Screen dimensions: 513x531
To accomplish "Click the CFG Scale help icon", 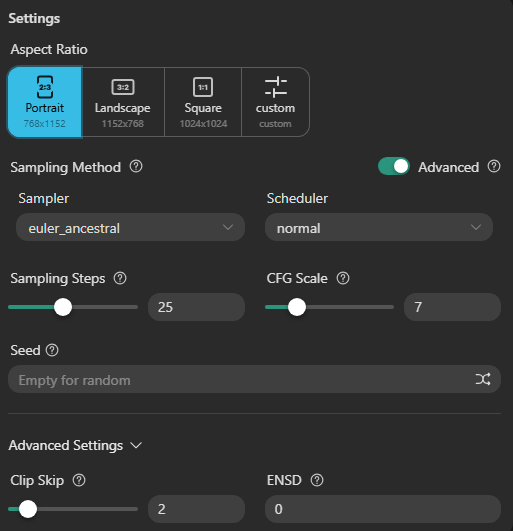I will click(x=343, y=278).
